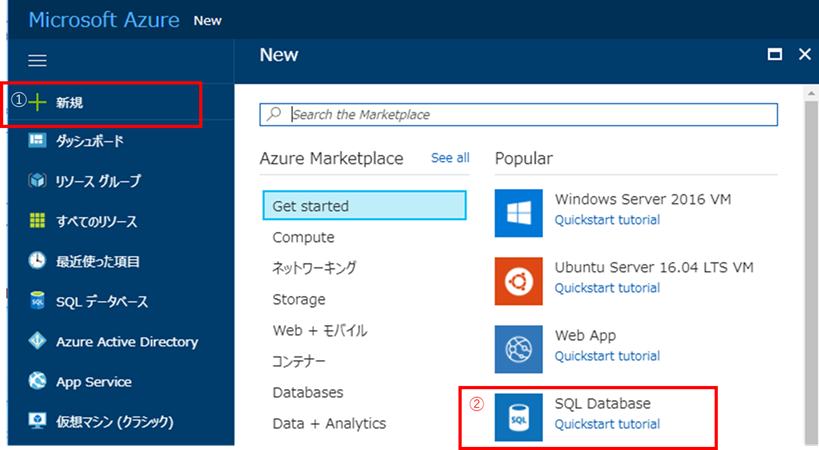Image resolution: width=819 pixels, height=450 pixels.
Task: Click the See all link
Action: [x=450, y=158]
